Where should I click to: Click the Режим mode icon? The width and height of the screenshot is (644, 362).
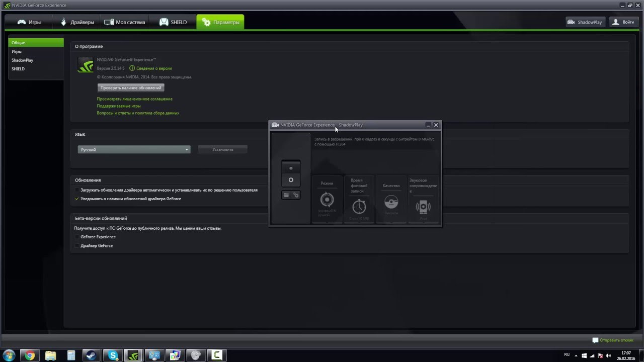coord(327,200)
